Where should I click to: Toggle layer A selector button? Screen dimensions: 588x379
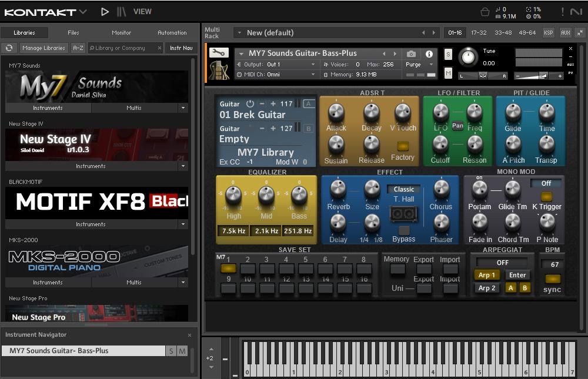pyautogui.click(x=309, y=104)
